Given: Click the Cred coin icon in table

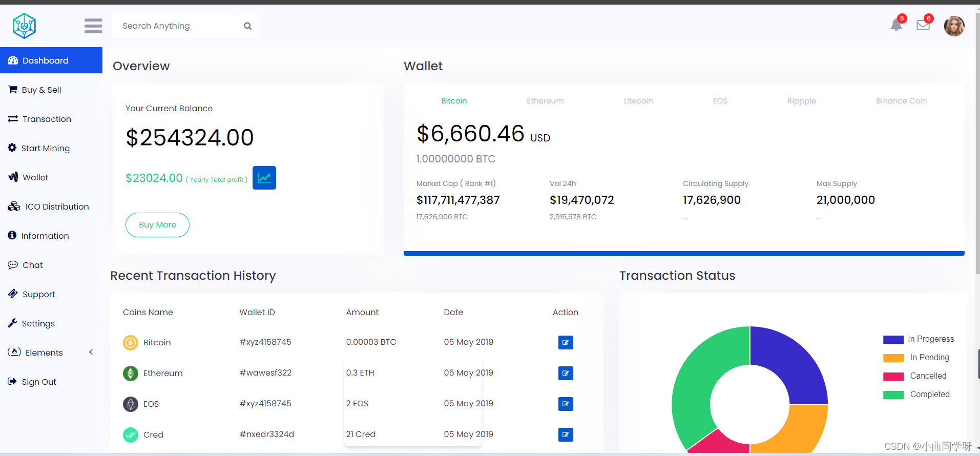Looking at the screenshot, I should (x=131, y=434).
